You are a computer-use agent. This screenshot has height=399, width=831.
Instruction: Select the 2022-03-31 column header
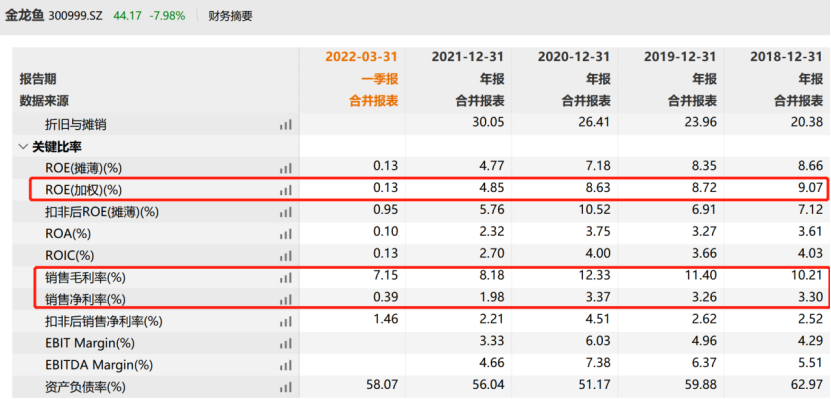click(x=361, y=57)
